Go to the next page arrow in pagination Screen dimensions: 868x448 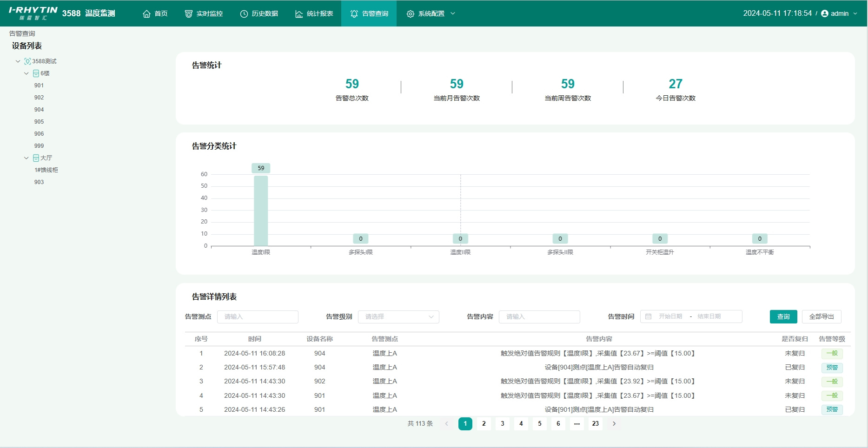(614, 424)
